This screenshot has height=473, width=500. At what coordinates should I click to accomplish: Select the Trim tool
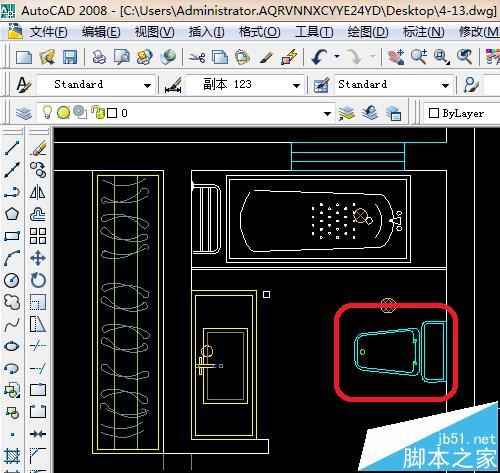point(38,346)
